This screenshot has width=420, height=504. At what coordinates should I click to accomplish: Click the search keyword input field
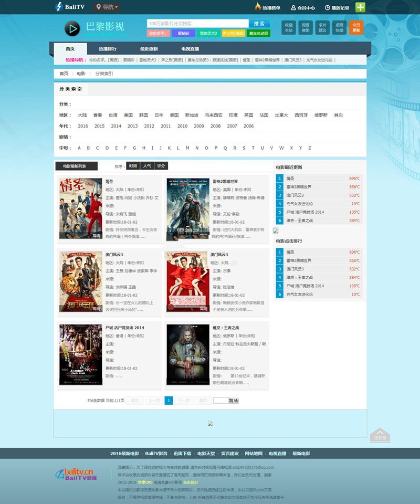pyautogui.click(x=197, y=24)
